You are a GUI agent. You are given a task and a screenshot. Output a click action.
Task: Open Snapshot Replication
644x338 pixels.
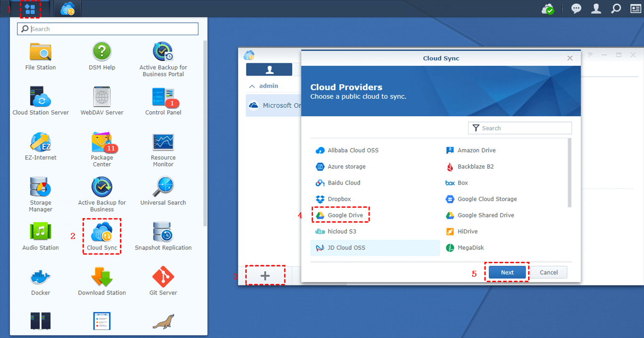tap(163, 236)
